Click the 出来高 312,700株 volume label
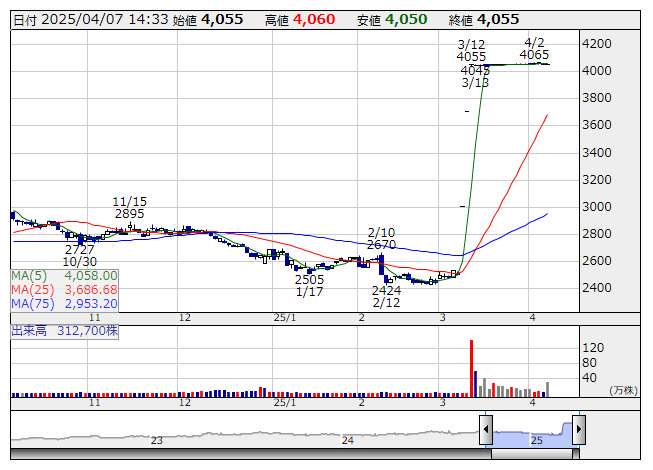The width and height of the screenshot is (653, 470). pos(64,328)
